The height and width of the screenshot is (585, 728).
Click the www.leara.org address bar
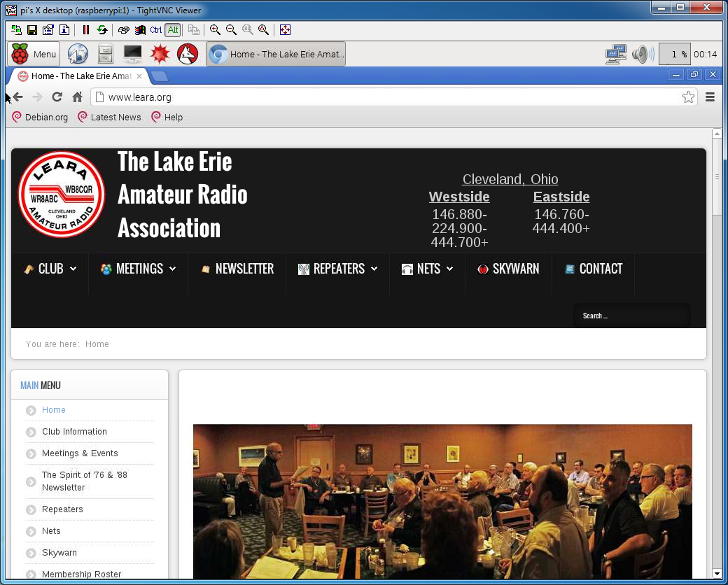click(x=393, y=97)
